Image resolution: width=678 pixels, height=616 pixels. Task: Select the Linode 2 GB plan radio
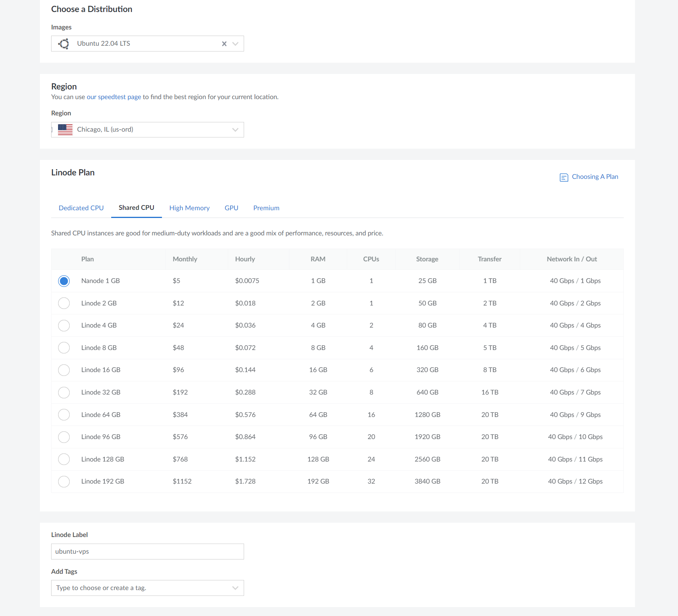[64, 303]
